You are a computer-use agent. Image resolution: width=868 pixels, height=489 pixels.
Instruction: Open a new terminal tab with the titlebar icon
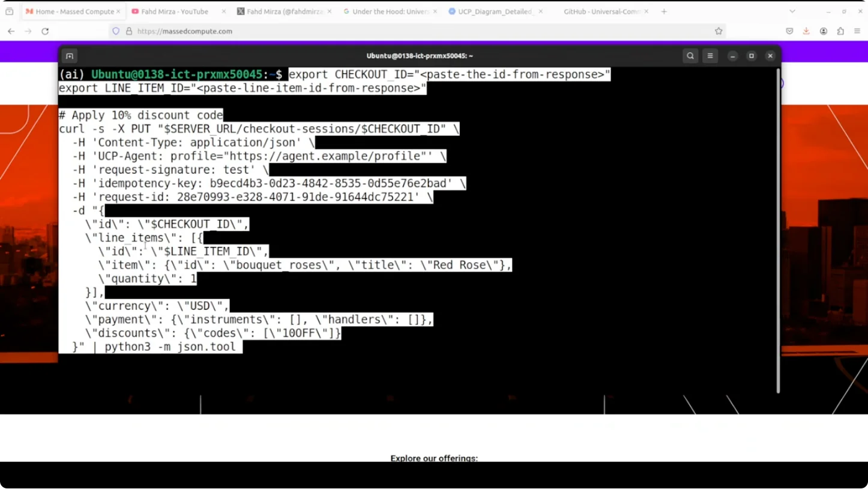(x=70, y=56)
